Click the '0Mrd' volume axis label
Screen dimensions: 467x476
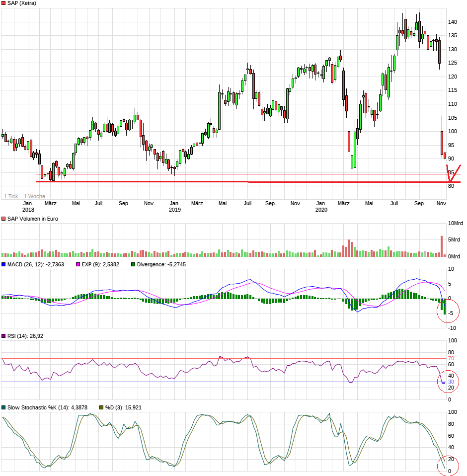tap(454, 257)
